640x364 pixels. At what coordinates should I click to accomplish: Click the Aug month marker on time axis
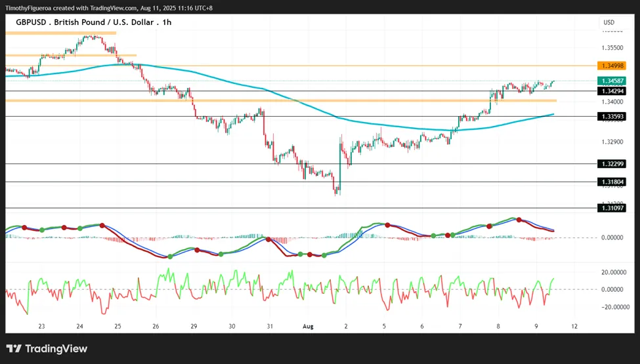coord(308,326)
